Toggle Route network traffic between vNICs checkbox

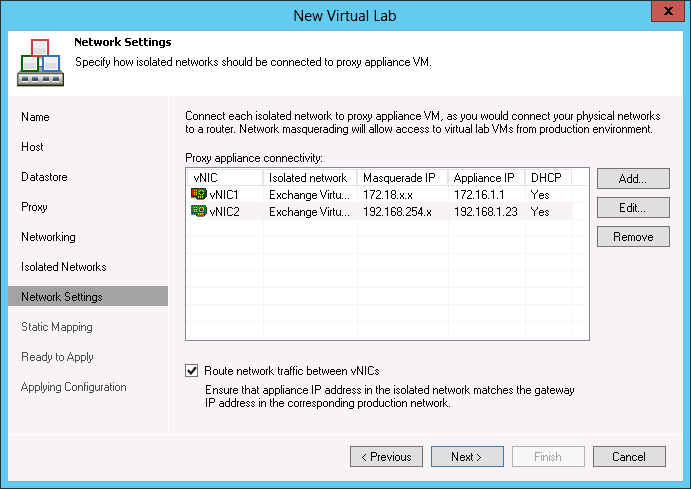pyautogui.click(x=192, y=370)
